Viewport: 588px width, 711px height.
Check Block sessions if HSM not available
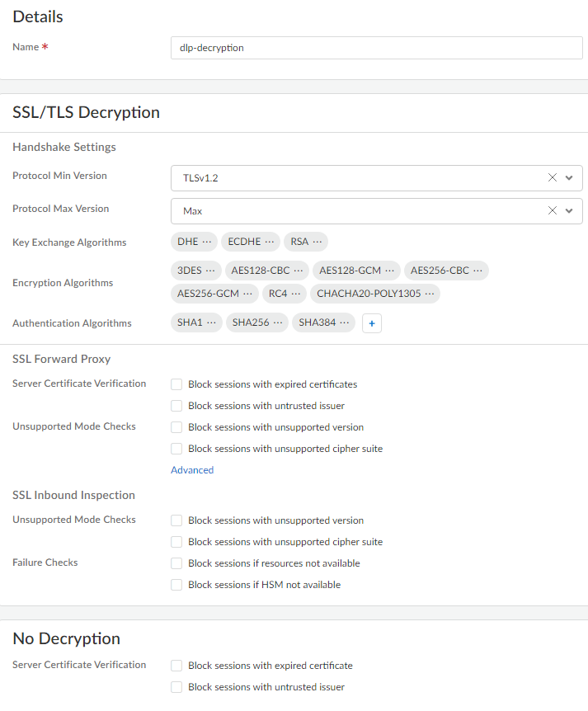tap(176, 585)
